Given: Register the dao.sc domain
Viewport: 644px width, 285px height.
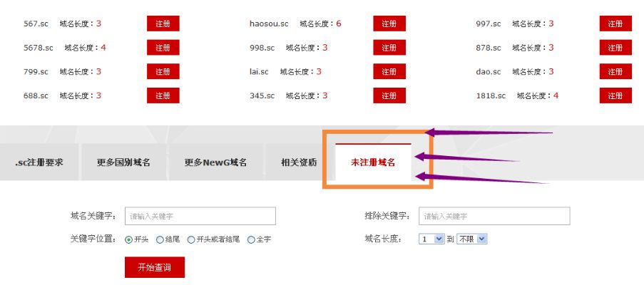Looking at the screenshot, I should click(615, 71).
